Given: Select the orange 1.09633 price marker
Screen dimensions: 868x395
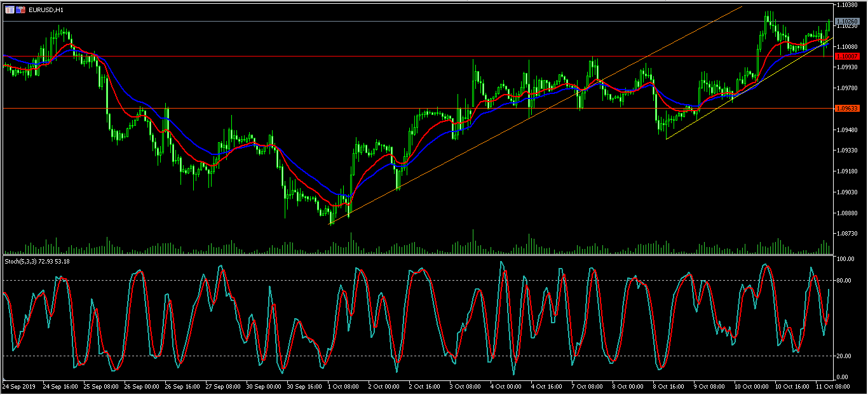Looking at the screenshot, I should [848, 108].
